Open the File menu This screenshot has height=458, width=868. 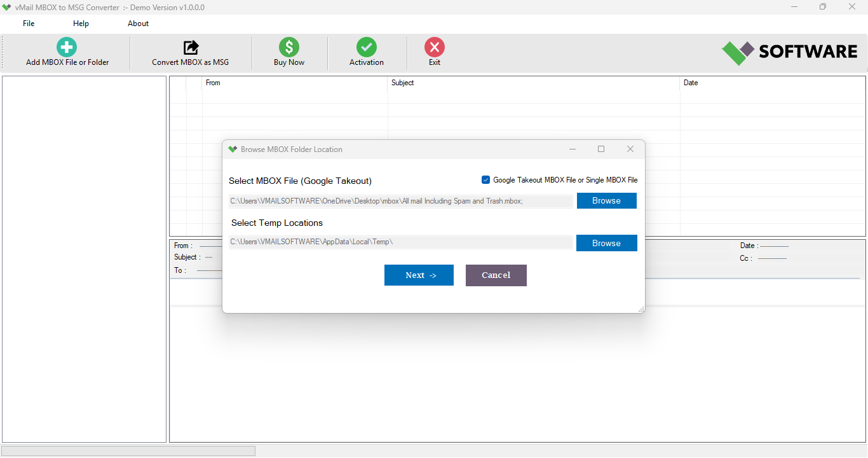[29, 24]
